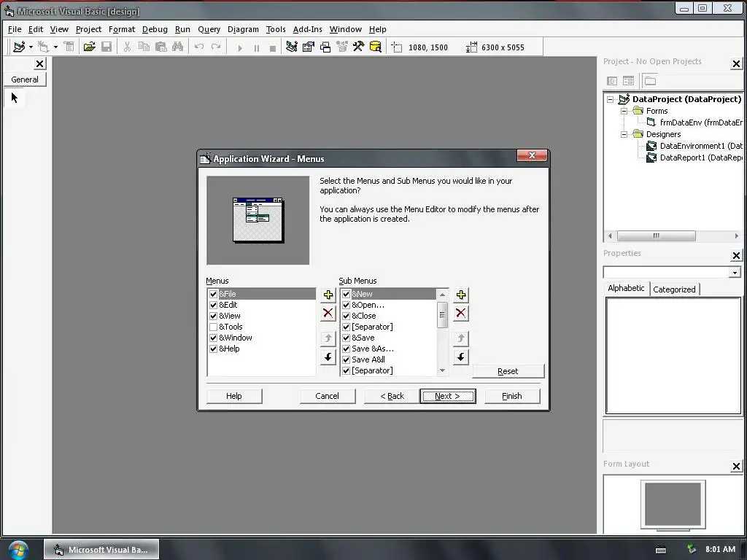Click the Undo toolbar icon
This screenshot has width=747, height=560.
coord(199,47)
